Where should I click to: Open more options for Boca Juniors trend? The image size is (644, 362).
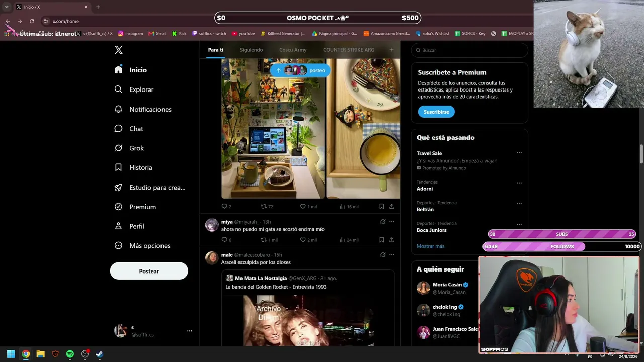tap(519, 224)
